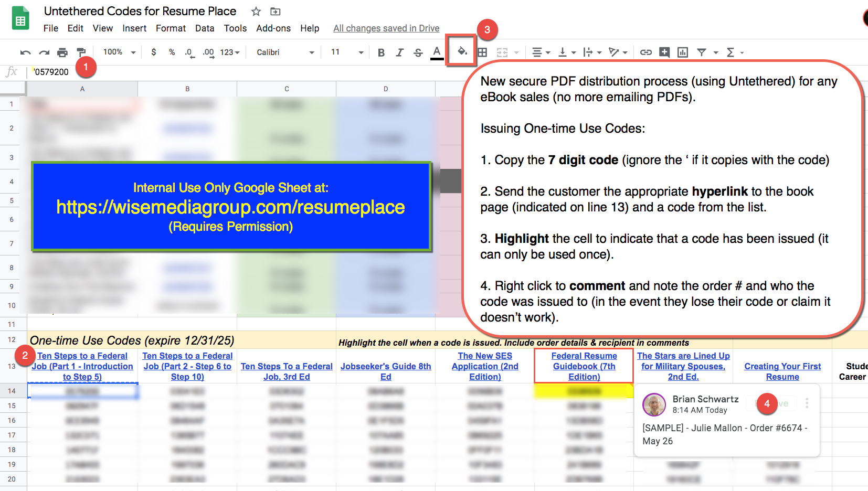Click the functions sigma icon
The height and width of the screenshot is (491, 868).
[x=730, y=52]
